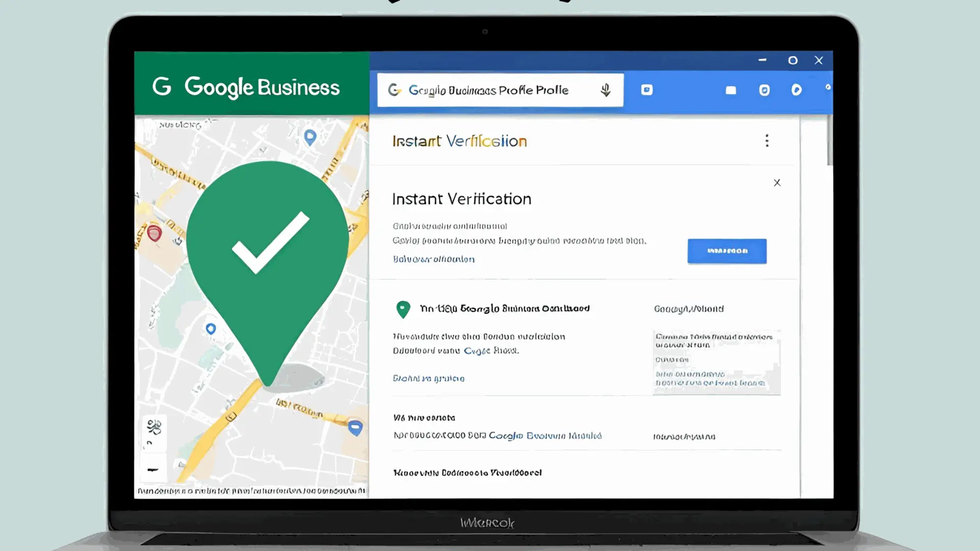The image size is (980, 551).
Task: Click the blue learn-more link in the dashboard section
Action: click(x=428, y=378)
